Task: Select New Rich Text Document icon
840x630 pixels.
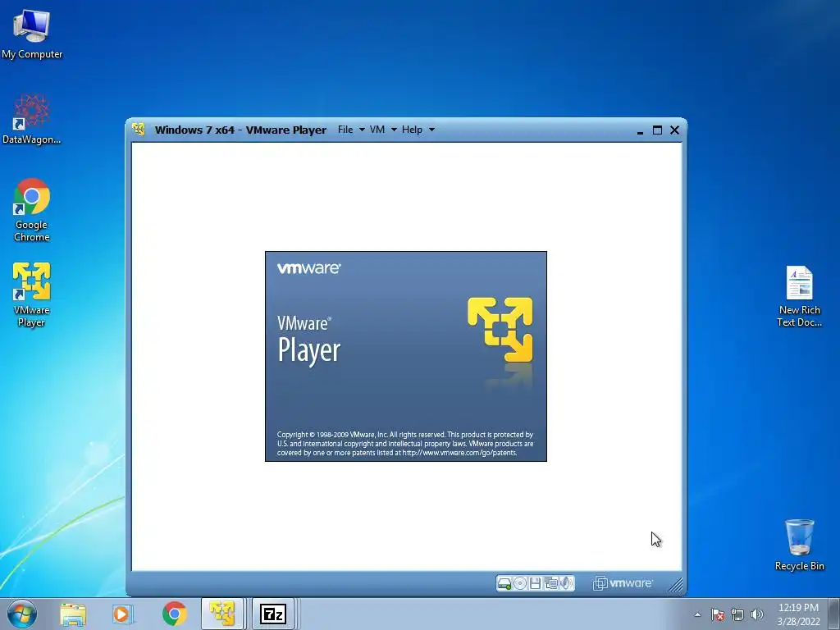Action: [x=799, y=297]
